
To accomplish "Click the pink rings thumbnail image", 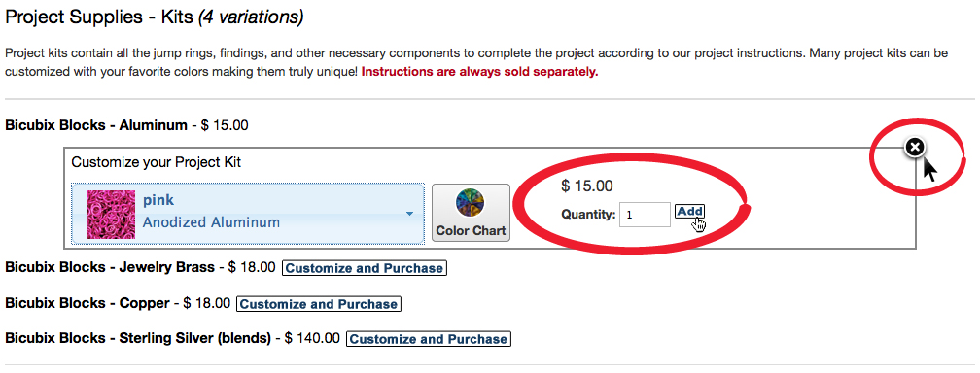I will pyautogui.click(x=111, y=215).
